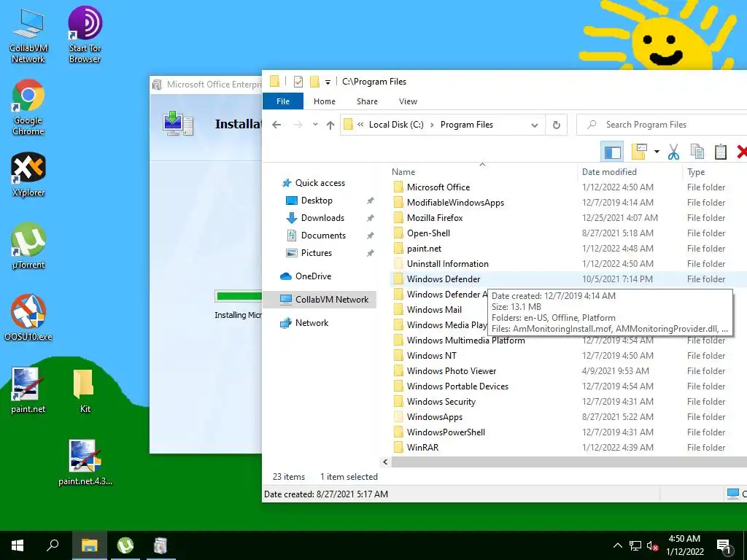The image size is (747, 560).
Task: Open Customize Quick Access Toolbar dropdown
Action: (x=328, y=82)
